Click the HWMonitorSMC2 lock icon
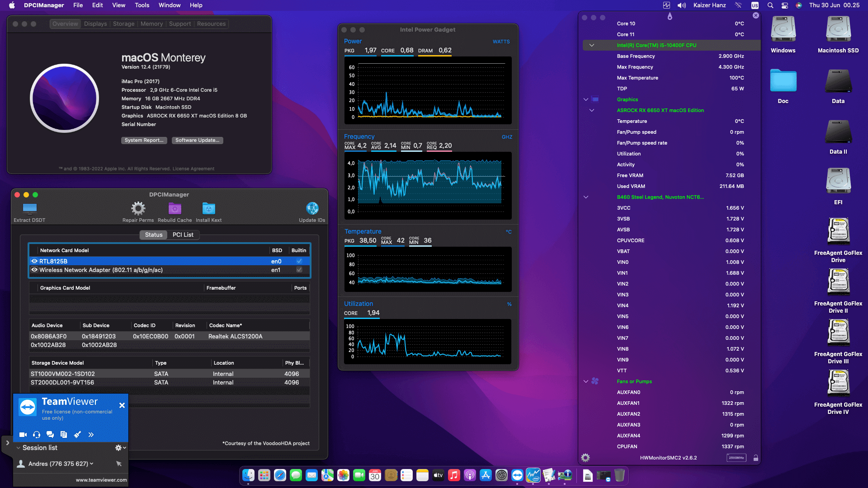Screen dimensions: 868x488 tap(755, 458)
